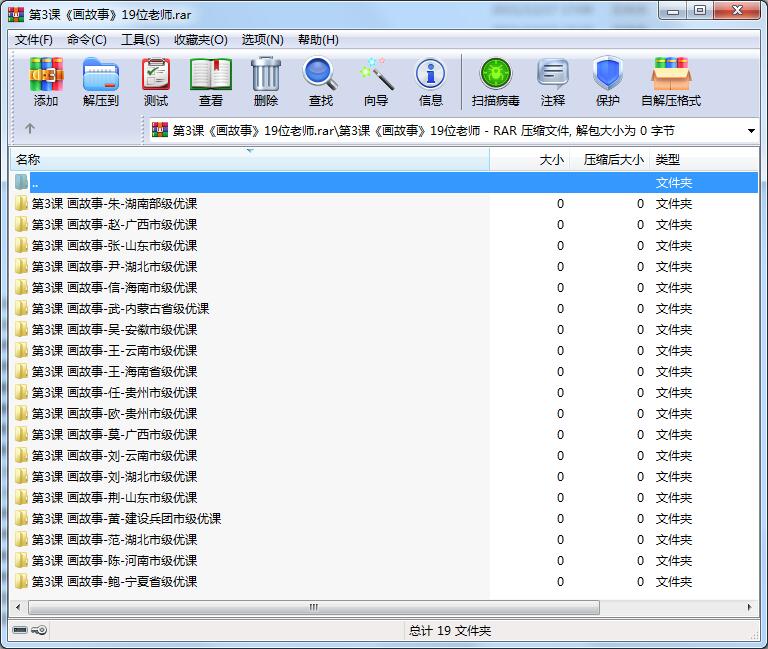Go up one level with arrow button
768x649 pixels.
point(29,128)
